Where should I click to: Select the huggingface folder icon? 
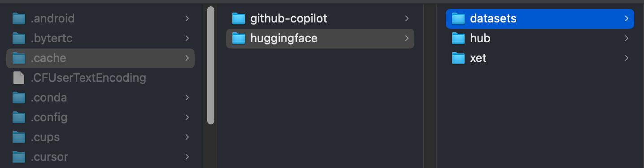239,39
